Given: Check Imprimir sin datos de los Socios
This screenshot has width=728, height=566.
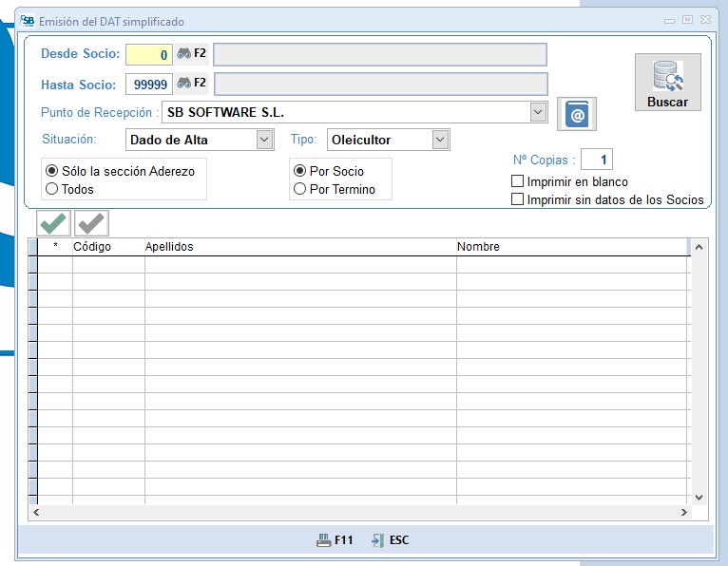Looking at the screenshot, I should pos(518,199).
